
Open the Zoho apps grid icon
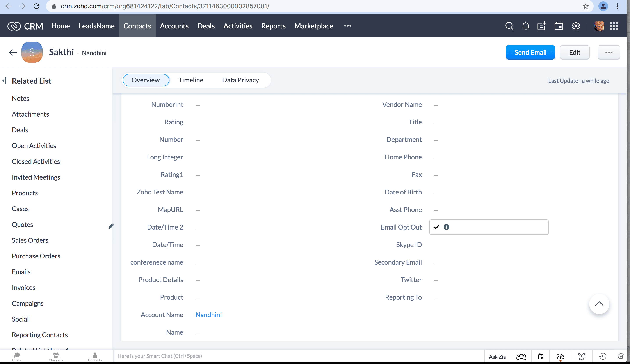coord(614,26)
